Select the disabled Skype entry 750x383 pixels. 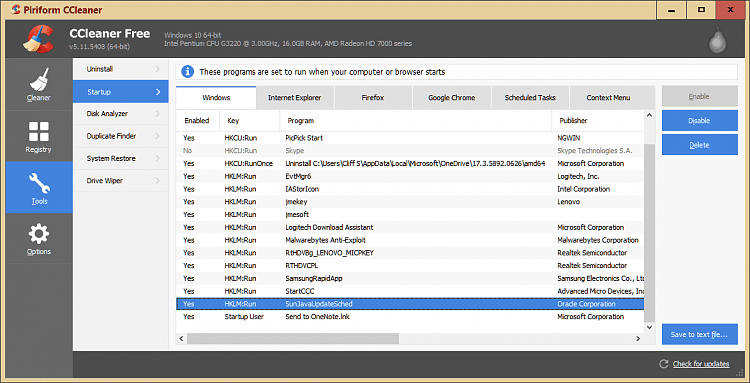pyautogui.click(x=410, y=151)
